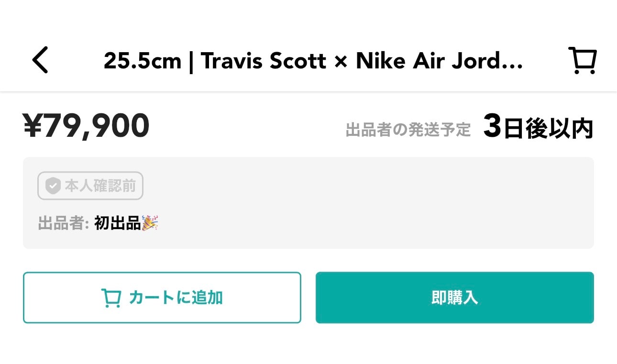Click the shield icon in the seller card

click(x=53, y=186)
